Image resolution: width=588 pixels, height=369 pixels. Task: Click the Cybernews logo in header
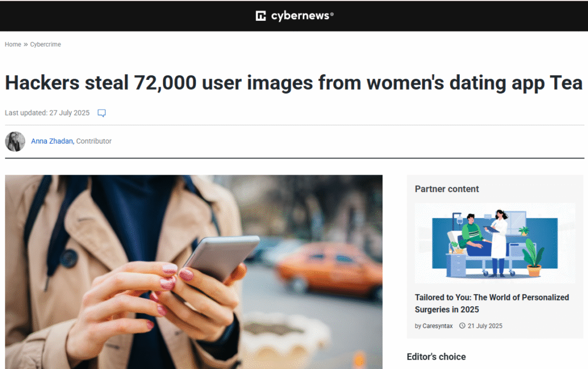pos(295,16)
